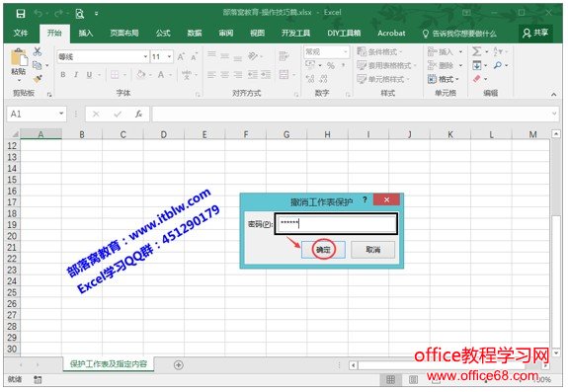This screenshot has height=392, width=568.
Task: Click the Copy icon
Action: click(37, 65)
